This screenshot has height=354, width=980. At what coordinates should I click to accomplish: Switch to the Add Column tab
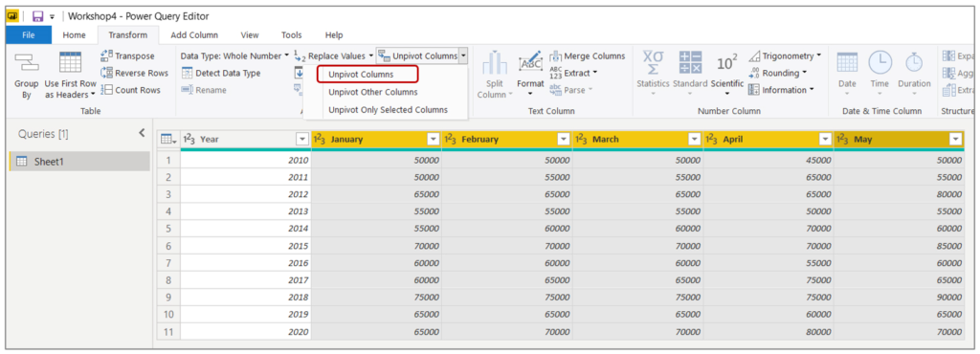194,35
